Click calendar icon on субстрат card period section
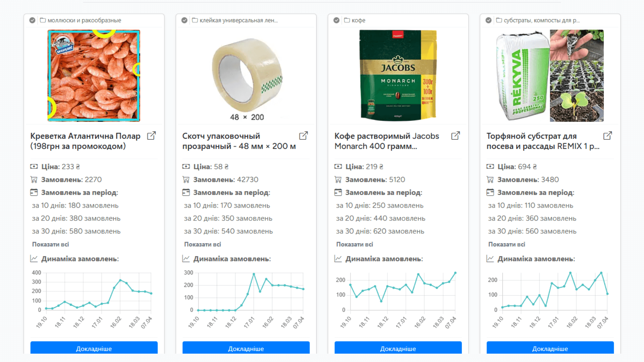This screenshot has height=362, width=644. point(490,192)
